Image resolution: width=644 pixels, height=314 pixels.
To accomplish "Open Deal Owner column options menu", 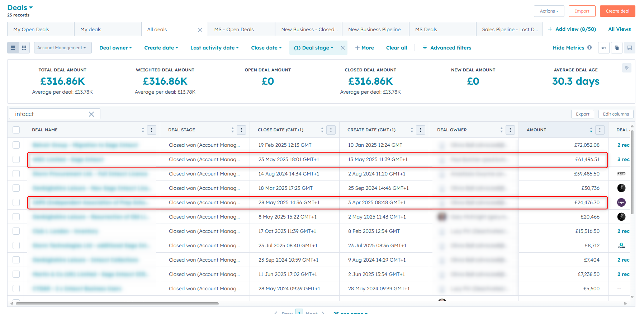I will pos(510,130).
